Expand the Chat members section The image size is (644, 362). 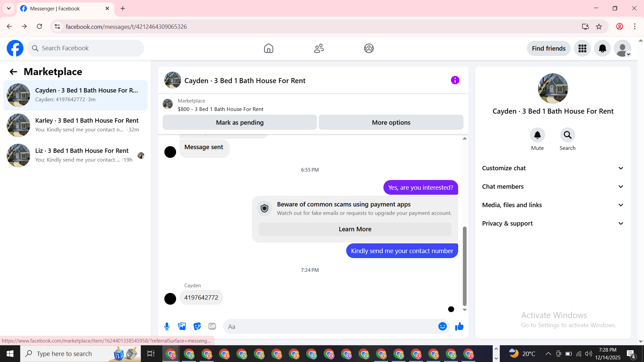[553, 187]
